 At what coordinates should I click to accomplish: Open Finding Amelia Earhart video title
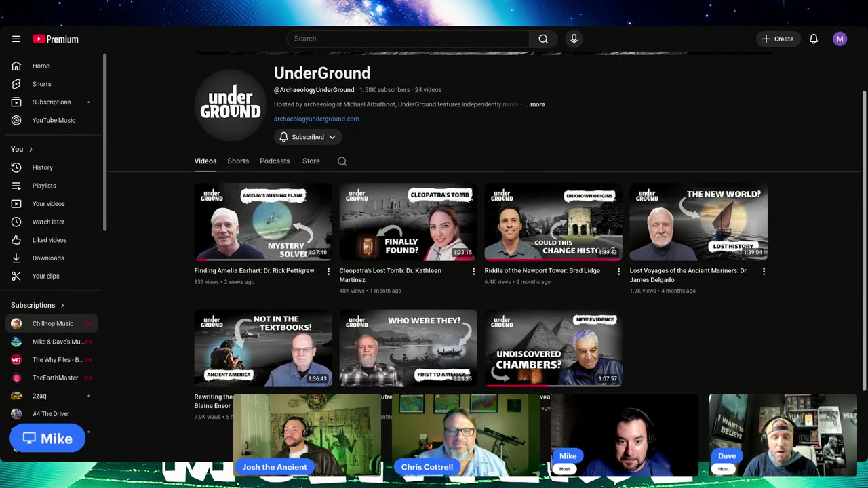(254, 270)
